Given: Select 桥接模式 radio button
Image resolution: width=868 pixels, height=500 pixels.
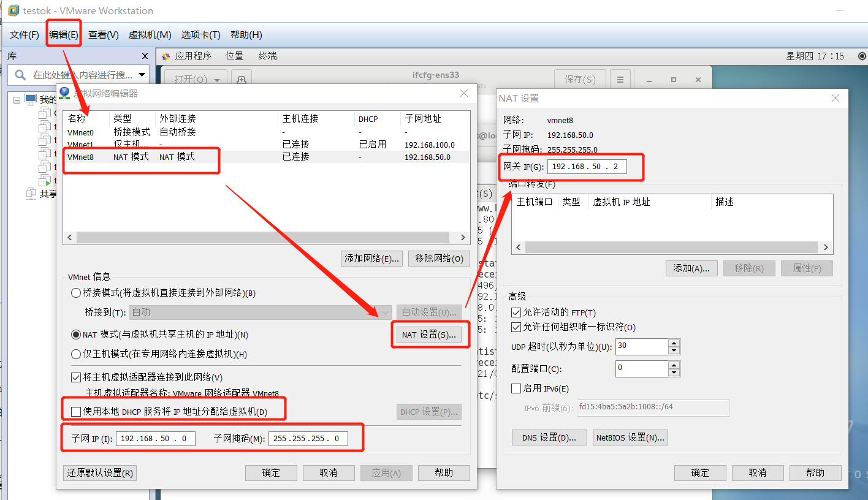Looking at the screenshot, I should pos(76,293).
